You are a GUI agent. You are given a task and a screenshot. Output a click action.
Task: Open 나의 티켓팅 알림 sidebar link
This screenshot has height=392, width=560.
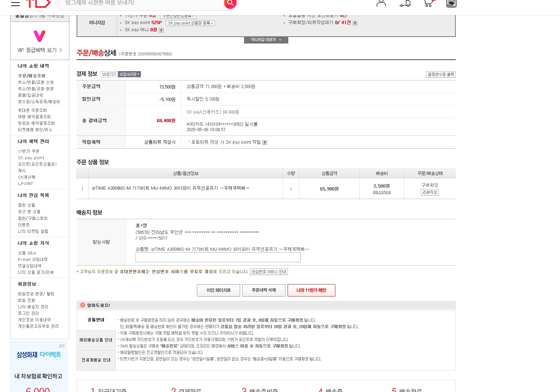click(x=33, y=231)
